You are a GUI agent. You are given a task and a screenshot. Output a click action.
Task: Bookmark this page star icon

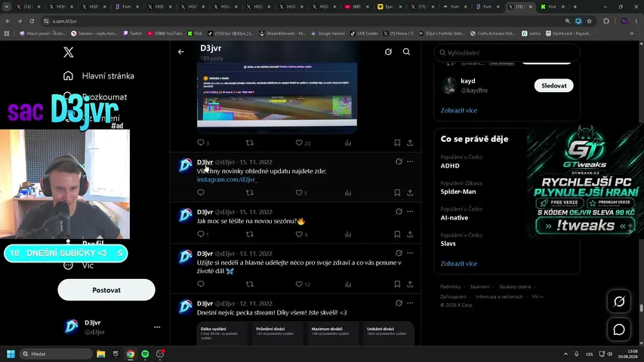coord(590,21)
